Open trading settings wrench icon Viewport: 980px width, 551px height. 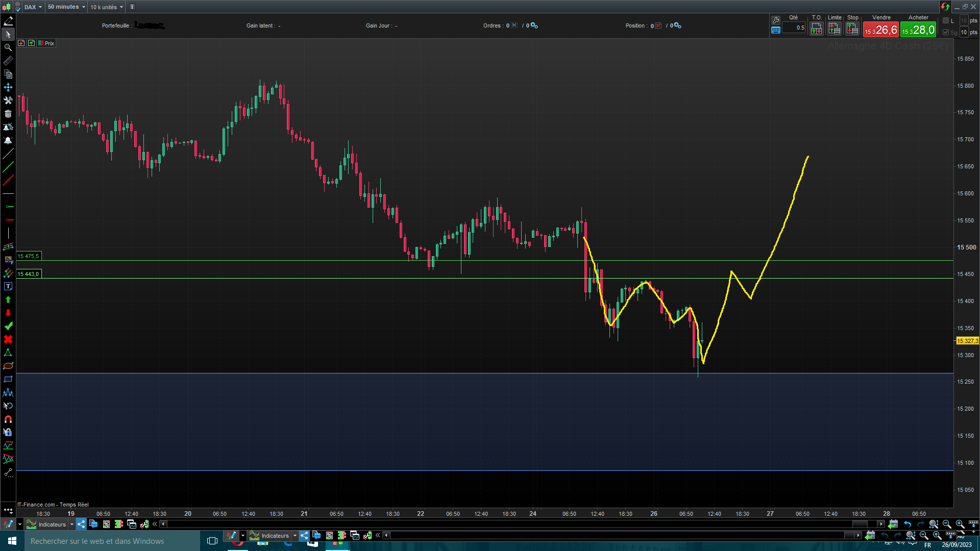coord(776,20)
